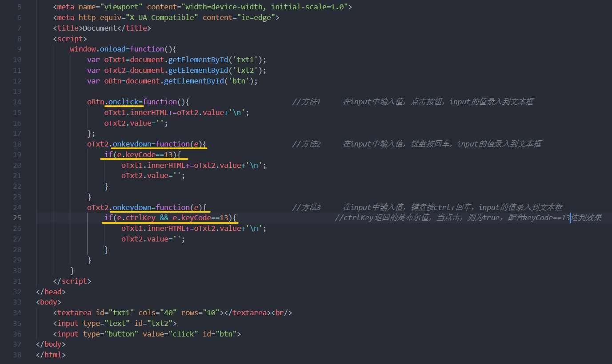Click the comment starting with //ctrlKey返回的是布尔值

coord(468,218)
